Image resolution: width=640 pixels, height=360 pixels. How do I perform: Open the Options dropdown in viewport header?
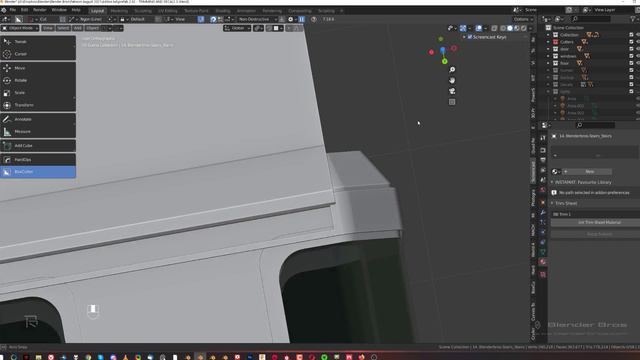523,19
